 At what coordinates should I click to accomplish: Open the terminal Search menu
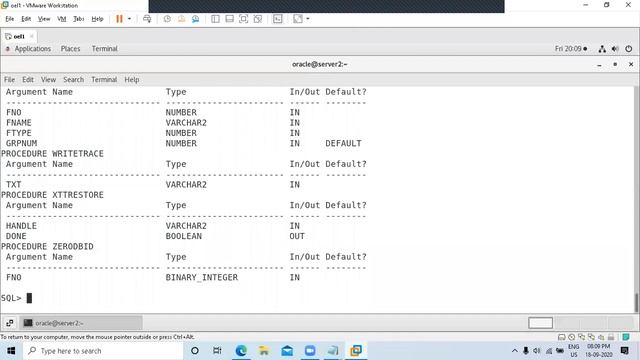coord(73,80)
